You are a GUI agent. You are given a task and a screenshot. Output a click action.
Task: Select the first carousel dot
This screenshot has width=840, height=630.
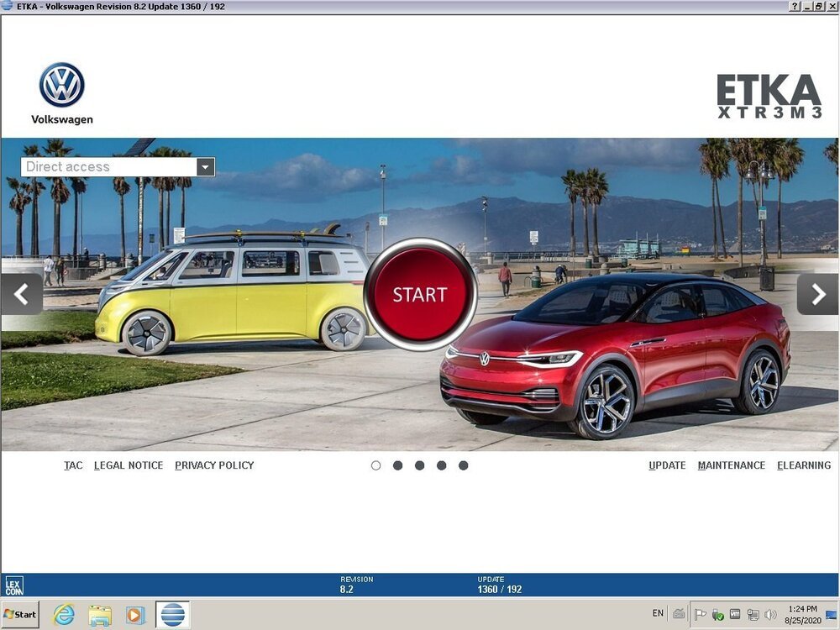pos(375,465)
